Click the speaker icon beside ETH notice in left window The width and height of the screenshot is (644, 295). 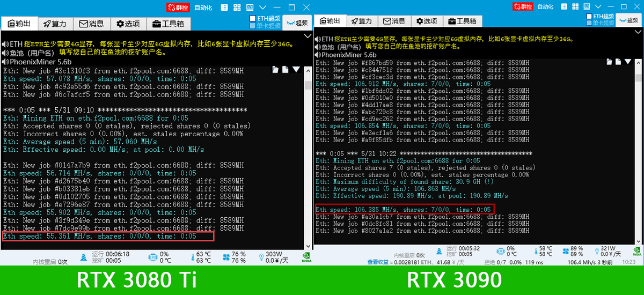[5, 44]
